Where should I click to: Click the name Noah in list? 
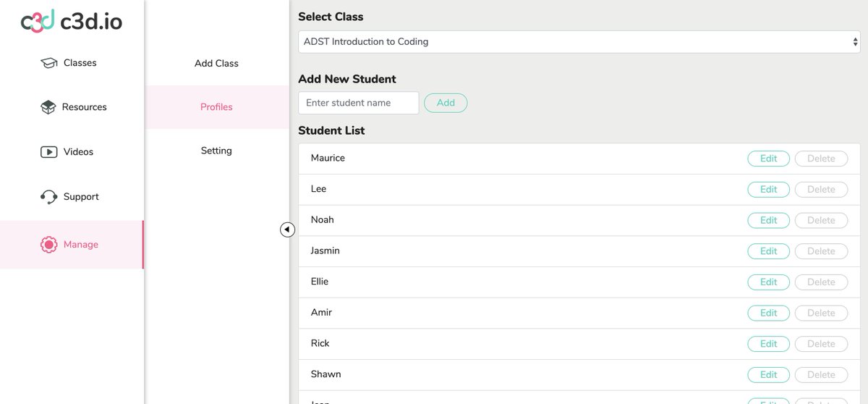pyautogui.click(x=322, y=220)
